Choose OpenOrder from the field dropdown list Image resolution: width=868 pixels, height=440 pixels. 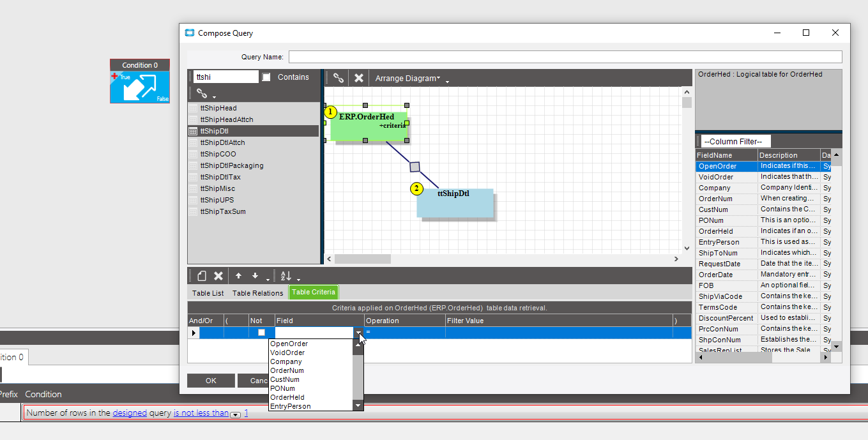(311, 344)
